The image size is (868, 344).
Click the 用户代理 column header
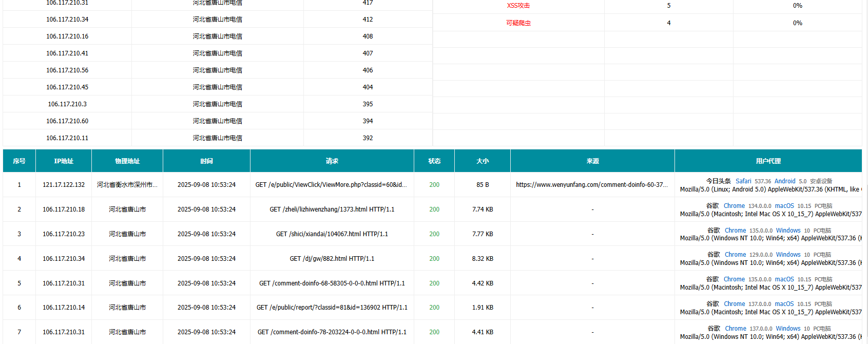(x=768, y=161)
